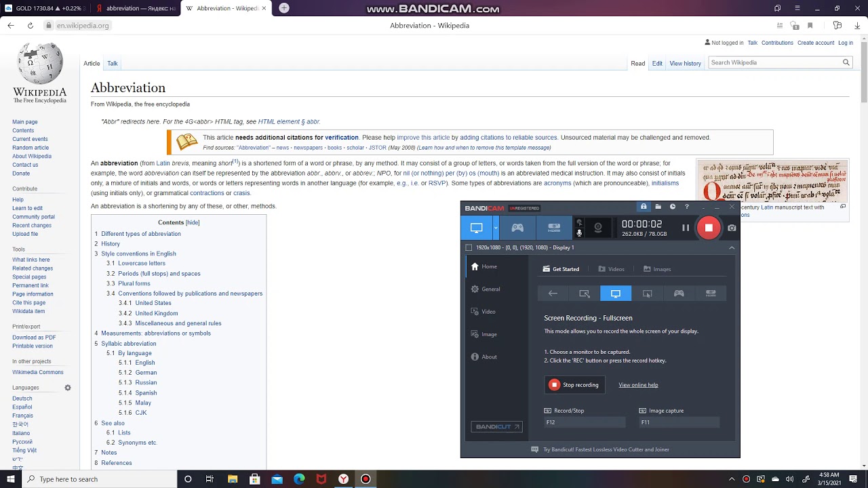Open Bandicam output folder icon

pyautogui.click(x=658, y=207)
